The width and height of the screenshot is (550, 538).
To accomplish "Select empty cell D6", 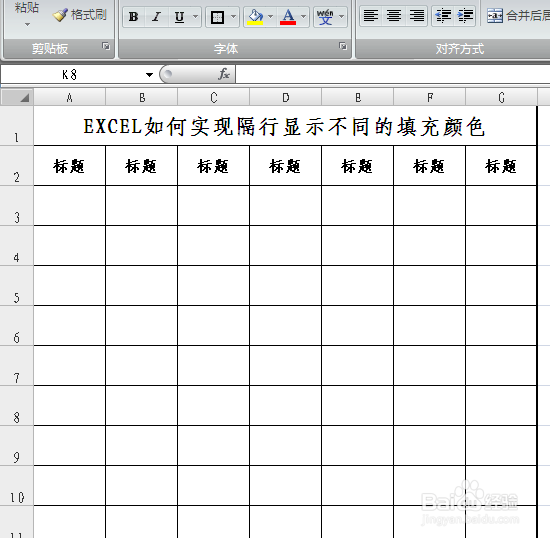I will click(286, 325).
